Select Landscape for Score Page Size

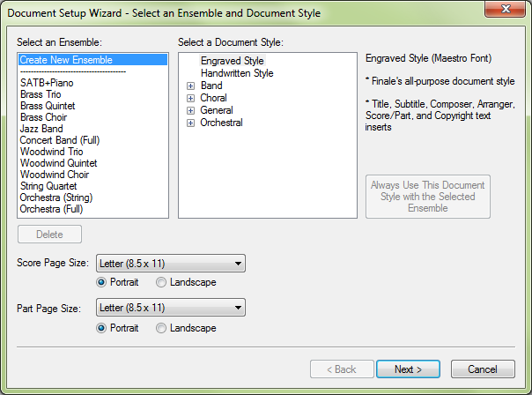coord(161,283)
